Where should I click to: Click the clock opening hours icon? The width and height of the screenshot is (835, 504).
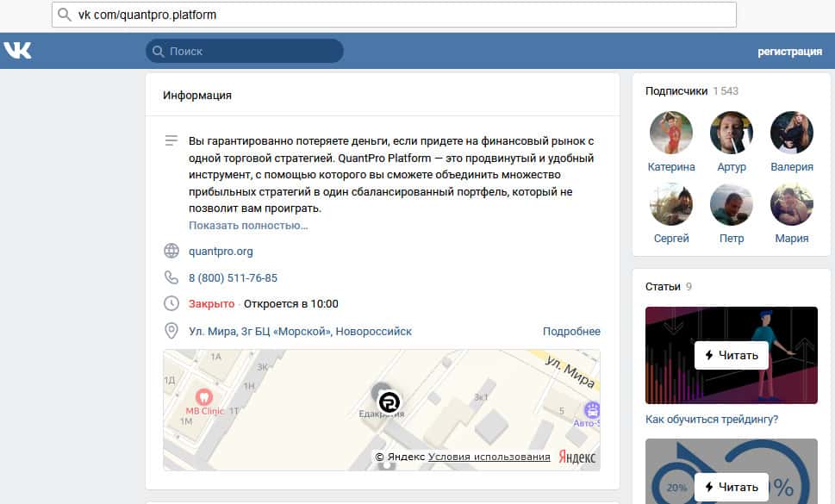pos(171,303)
